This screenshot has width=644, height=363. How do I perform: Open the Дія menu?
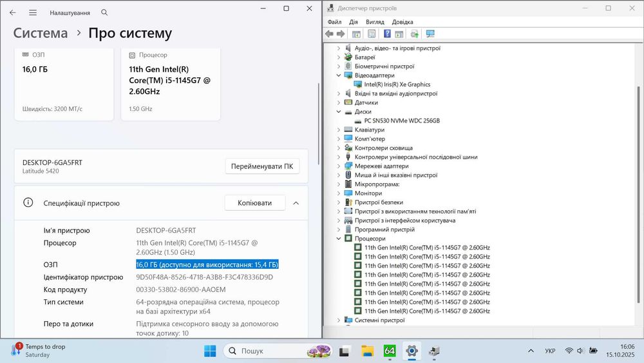[x=353, y=22]
